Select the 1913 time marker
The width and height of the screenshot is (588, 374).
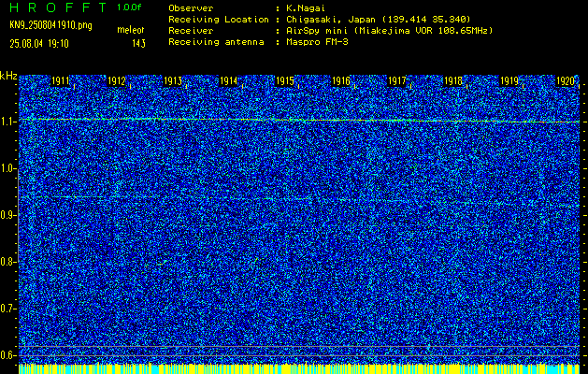click(x=173, y=80)
